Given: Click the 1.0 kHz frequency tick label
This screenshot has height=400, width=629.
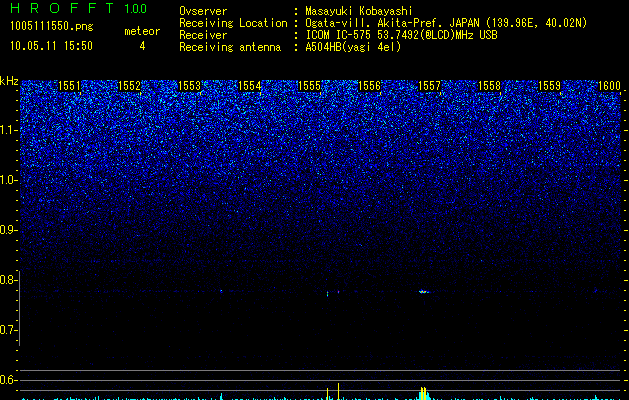Looking at the screenshot, I should pos(8,180).
